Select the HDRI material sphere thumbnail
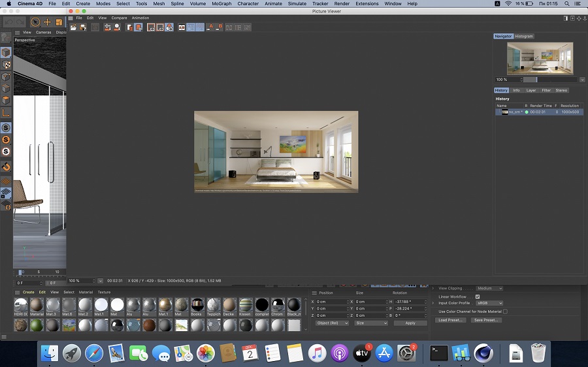Image resolution: width=588 pixels, height=367 pixels. click(21, 305)
